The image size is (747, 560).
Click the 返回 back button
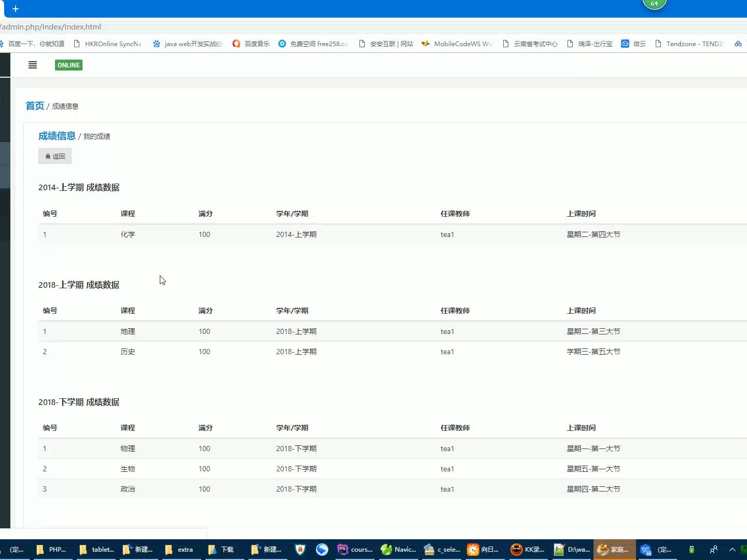click(x=55, y=156)
